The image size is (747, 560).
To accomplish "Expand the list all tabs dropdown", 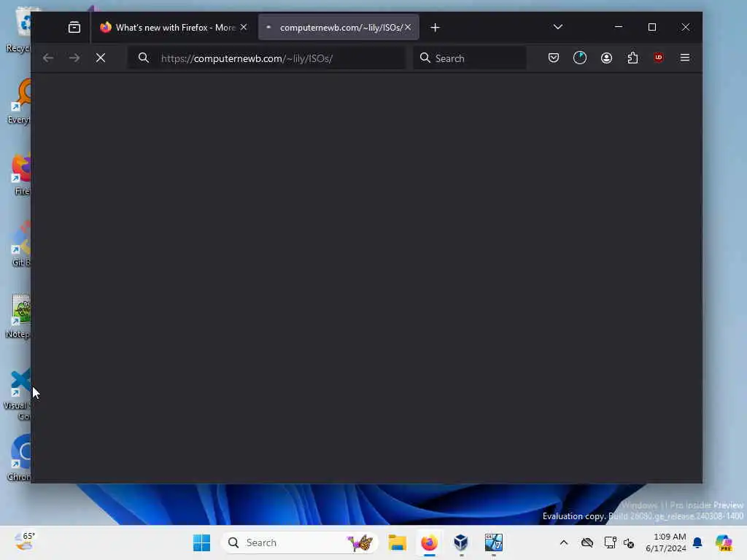I will (558, 27).
